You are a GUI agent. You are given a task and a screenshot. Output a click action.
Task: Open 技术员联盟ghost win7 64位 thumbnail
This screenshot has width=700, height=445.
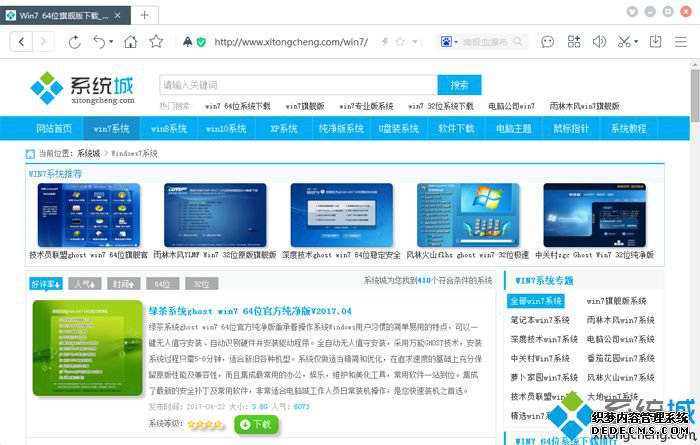pyautogui.click(x=88, y=215)
